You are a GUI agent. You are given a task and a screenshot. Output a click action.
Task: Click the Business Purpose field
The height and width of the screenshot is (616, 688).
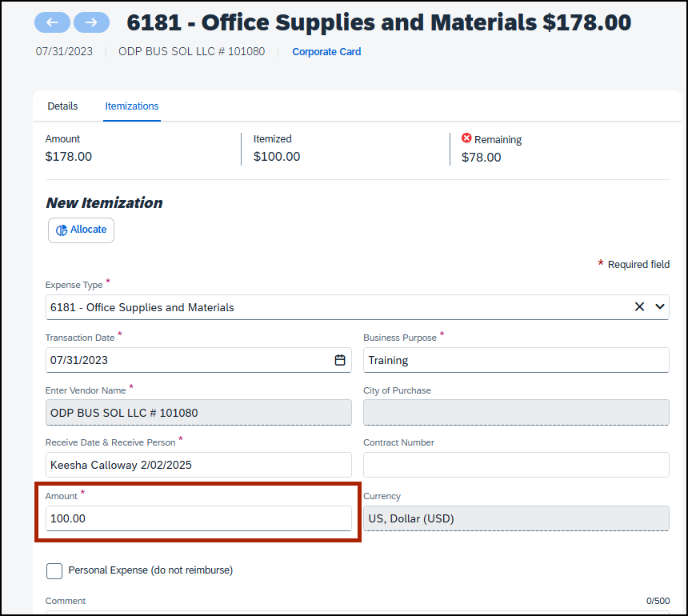pos(516,360)
